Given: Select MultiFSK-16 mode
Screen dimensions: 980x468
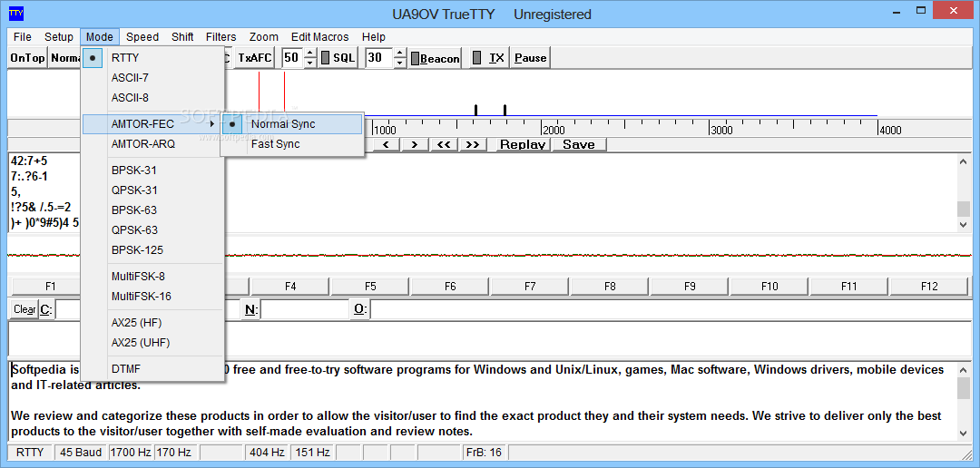Looking at the screenshot, I should click(152, 297).
